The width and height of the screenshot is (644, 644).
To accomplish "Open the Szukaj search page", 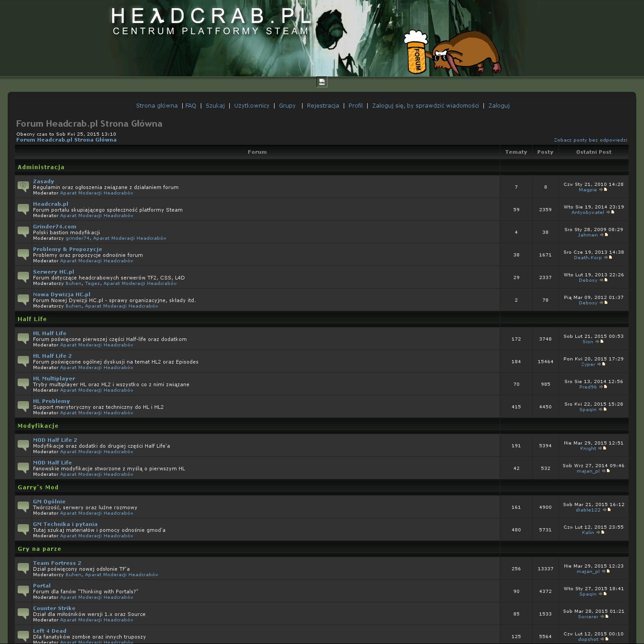I will pyautogui.click(x=215, y=106).
